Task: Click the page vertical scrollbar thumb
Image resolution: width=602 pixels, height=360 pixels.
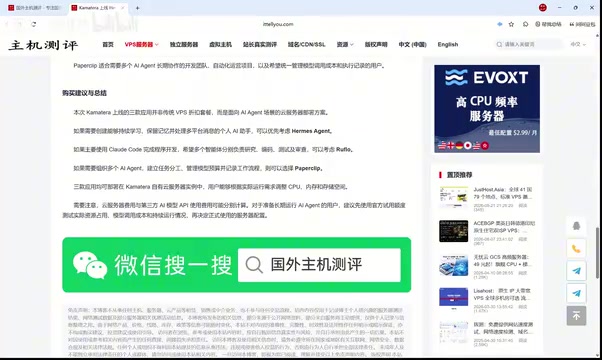Action: [x=597, y=253]
